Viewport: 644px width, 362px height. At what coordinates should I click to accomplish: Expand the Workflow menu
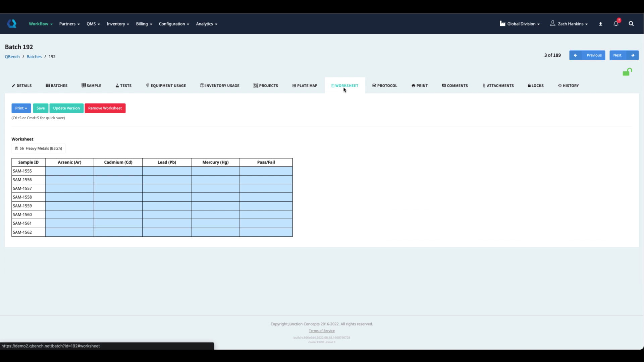(40, 24)
